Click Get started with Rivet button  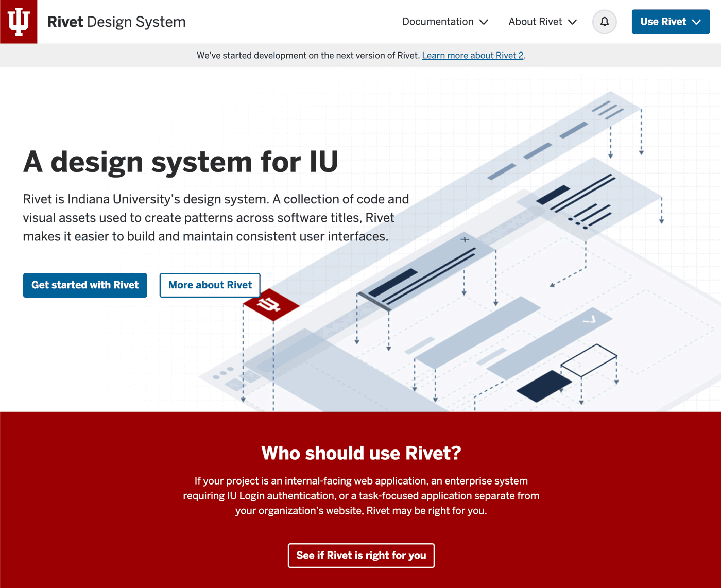click(85, 285)
